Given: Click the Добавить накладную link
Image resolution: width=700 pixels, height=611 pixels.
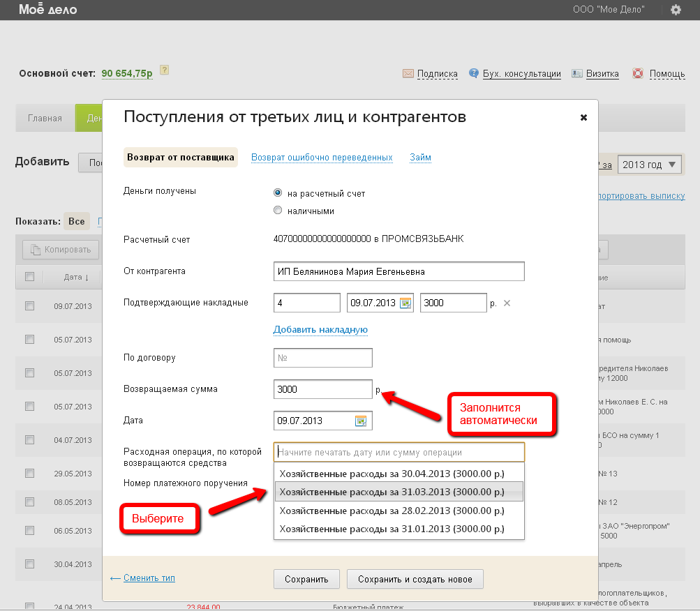Looking at the screenshot, I should click(x=320, y=329).
